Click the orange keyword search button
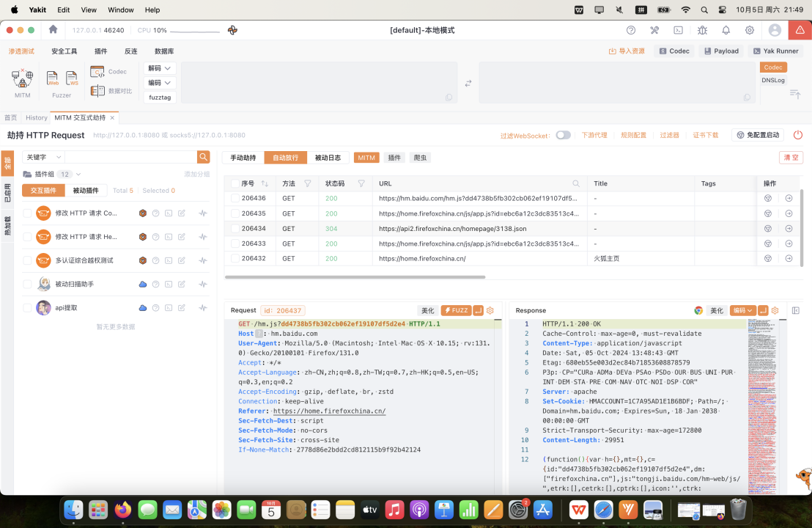Viewport: 812px width, 528px height. [x=203, y=157]
